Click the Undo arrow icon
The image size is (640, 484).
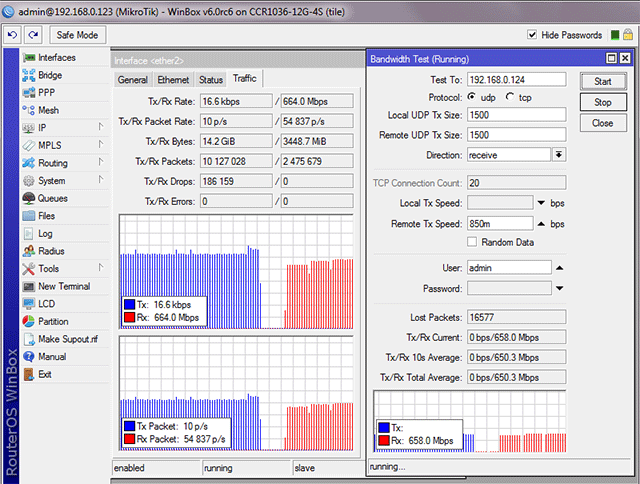(12, 35)
